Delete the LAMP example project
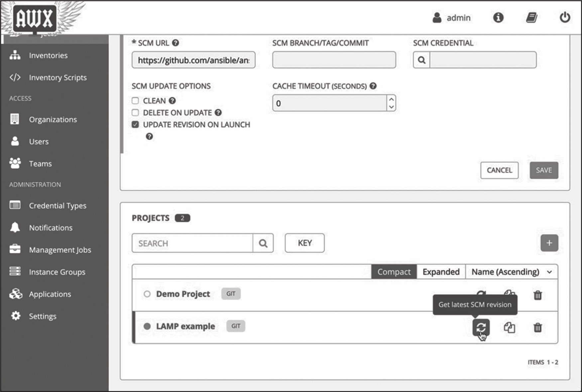The image size is (582, 392). 537,327
